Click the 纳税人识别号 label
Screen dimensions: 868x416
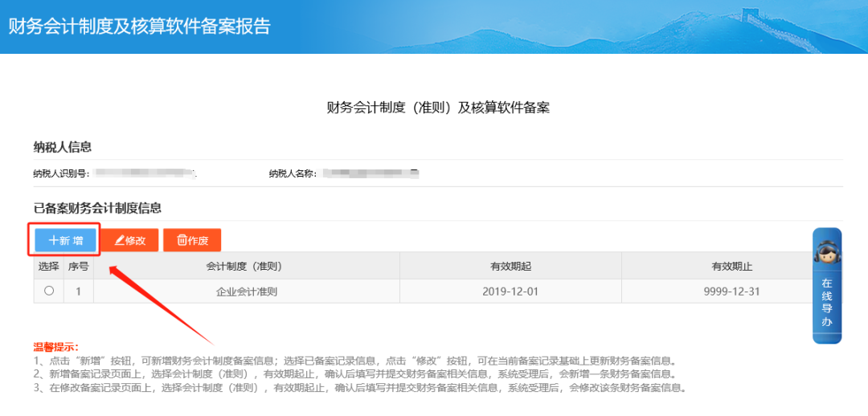tap(61, 174)
